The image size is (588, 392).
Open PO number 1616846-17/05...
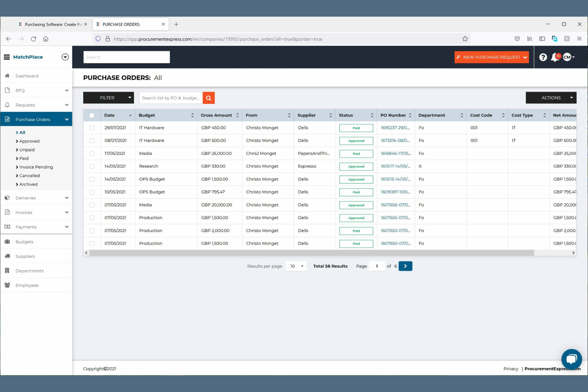click(x=396, y=153)
